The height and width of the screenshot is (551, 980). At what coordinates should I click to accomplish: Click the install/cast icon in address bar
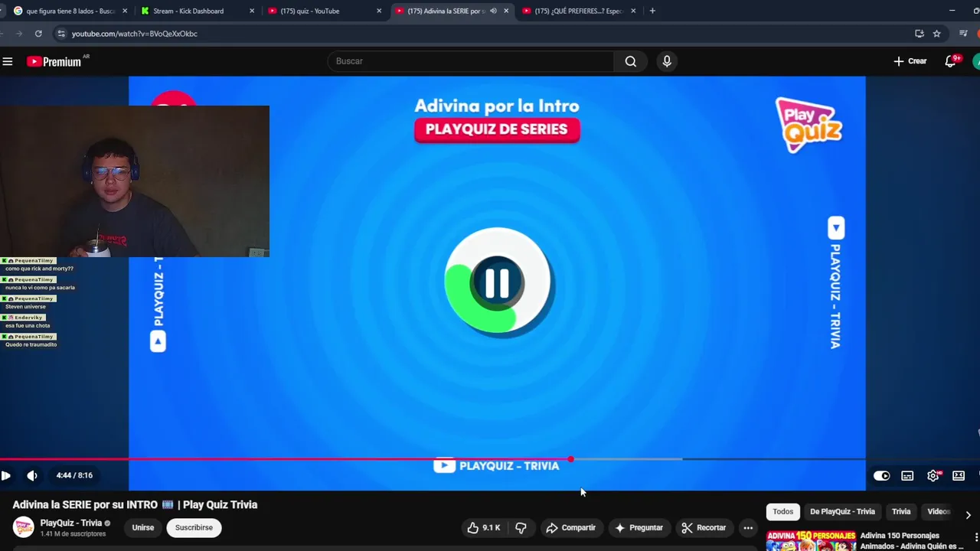click(x=920, y=34)
